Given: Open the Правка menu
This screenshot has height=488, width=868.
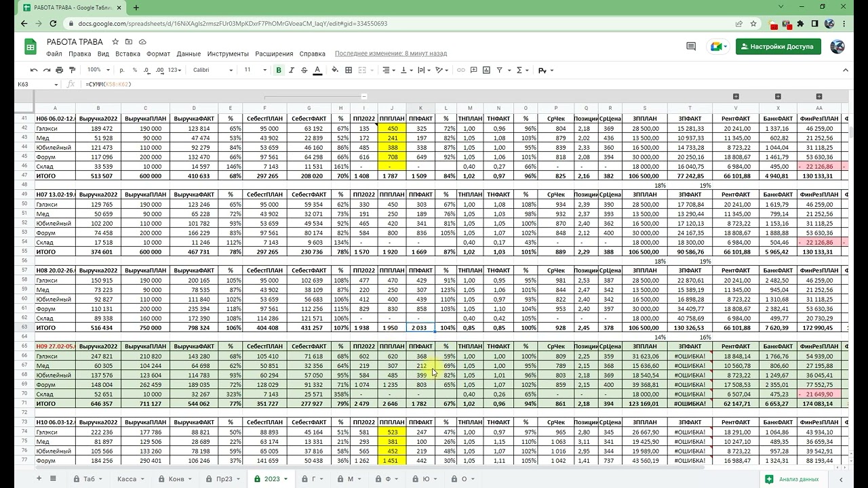Looking at the screenshot, I should (80, 54).
